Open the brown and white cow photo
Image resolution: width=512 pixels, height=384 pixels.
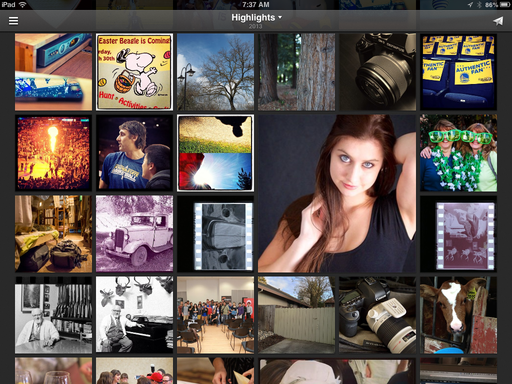458,315
